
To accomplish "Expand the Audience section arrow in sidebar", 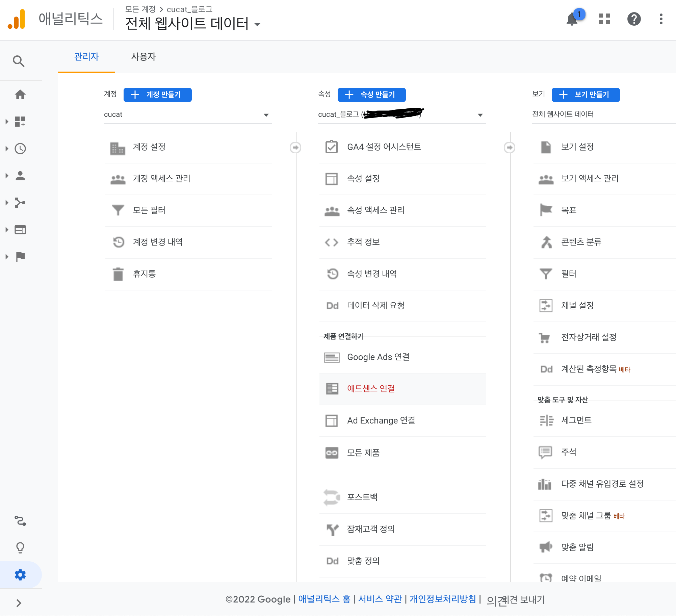I will tap(7, 176).
